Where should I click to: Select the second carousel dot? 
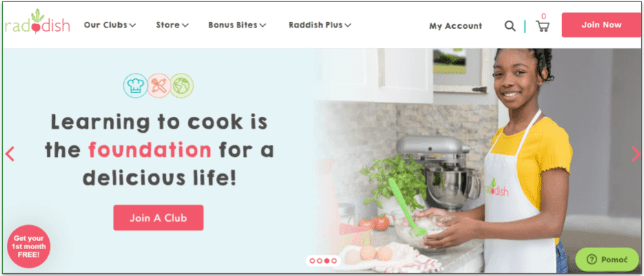[319, 260]
